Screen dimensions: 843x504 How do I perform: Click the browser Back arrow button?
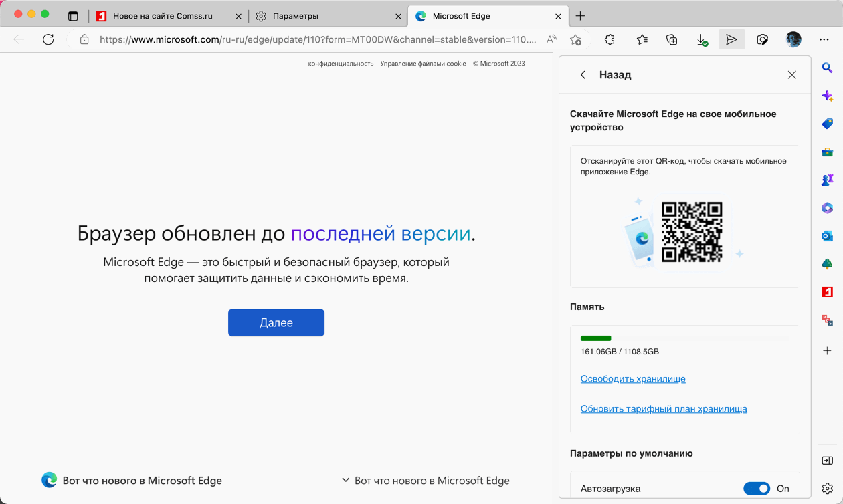(x=19, y=39)
